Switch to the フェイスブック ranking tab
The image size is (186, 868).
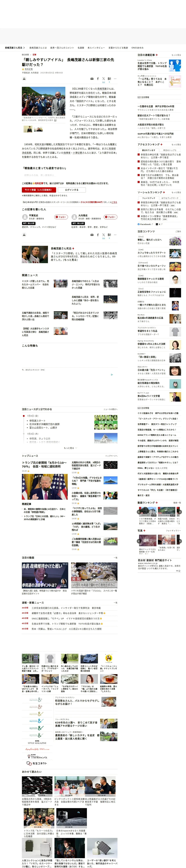[x=148, y=198]
